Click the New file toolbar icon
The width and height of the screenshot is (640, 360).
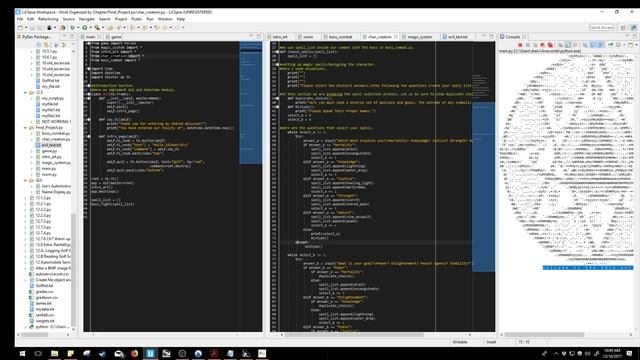coord(20,28)
